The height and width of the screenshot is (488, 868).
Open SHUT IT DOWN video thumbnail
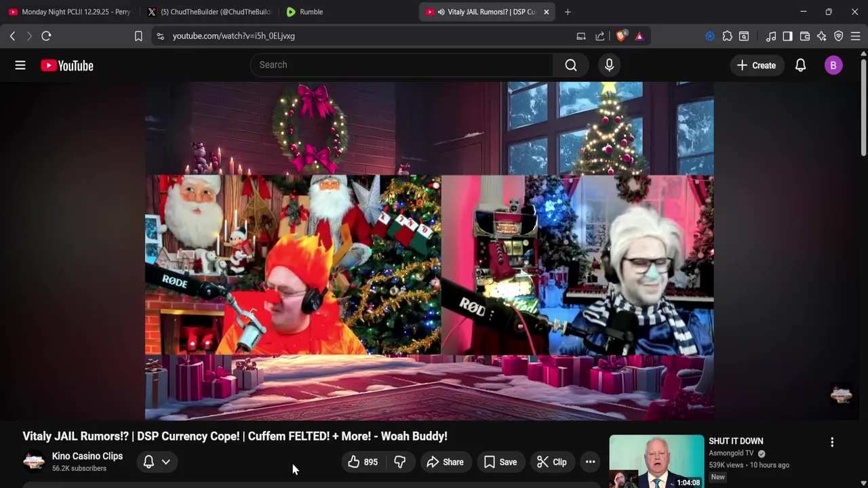point(656,462)
